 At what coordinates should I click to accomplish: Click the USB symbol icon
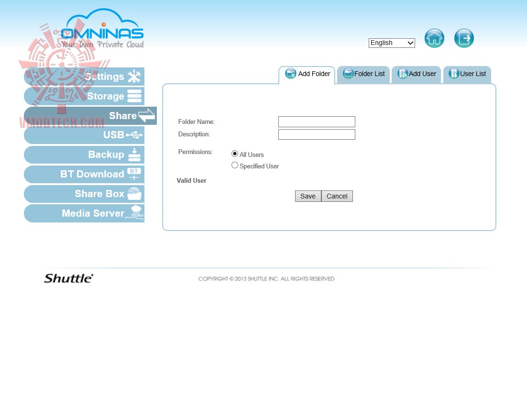(134, 135)
